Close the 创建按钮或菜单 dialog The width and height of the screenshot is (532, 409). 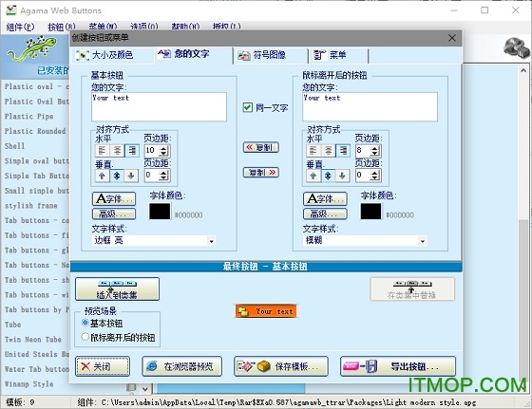coord(452,38)
